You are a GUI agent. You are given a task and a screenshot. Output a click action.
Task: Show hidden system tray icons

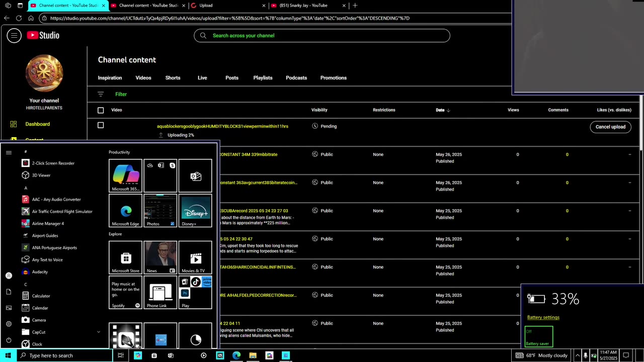pyautogui.click(x=578, y=355)
